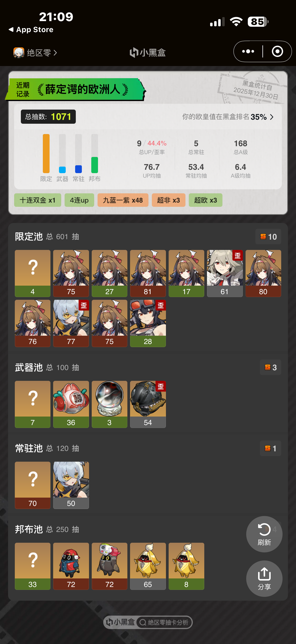The width and height of the screenshot is (296, 644).
Task: Select the orange 限定 bar in chart
Action: click(46, 154)
